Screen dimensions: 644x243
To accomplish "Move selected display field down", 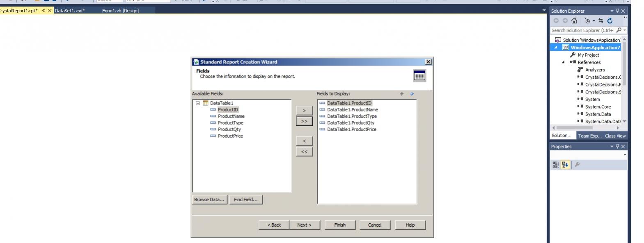I will coord(412,94).
